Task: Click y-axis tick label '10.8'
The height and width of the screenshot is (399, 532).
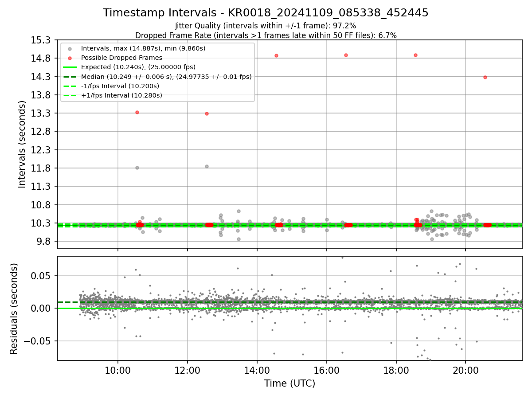Action: (42, 205)
